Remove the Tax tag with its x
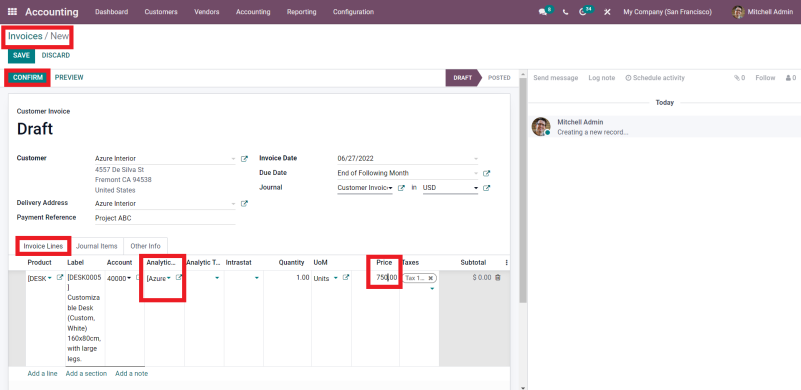This screenshot has width=801, height=390. [431, 278]
